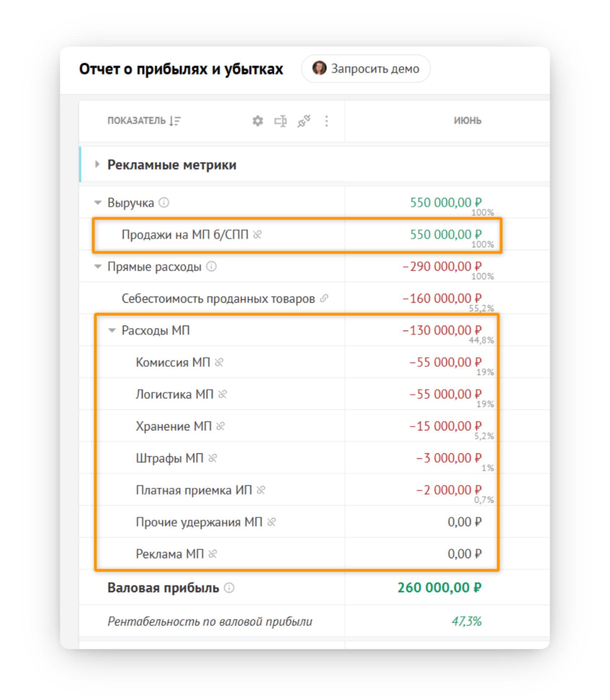Collapse the Расходы МП subgroup

point(112,330)
